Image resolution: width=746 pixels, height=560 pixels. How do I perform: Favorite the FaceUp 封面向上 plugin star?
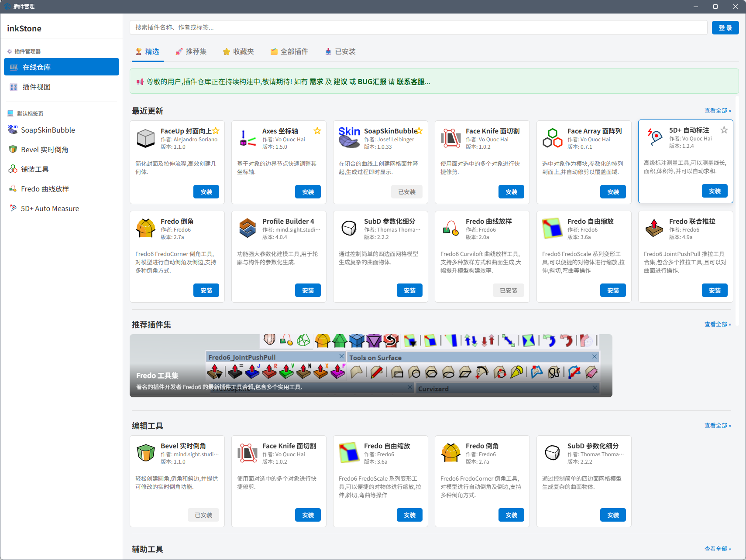[x=216, y=130]
